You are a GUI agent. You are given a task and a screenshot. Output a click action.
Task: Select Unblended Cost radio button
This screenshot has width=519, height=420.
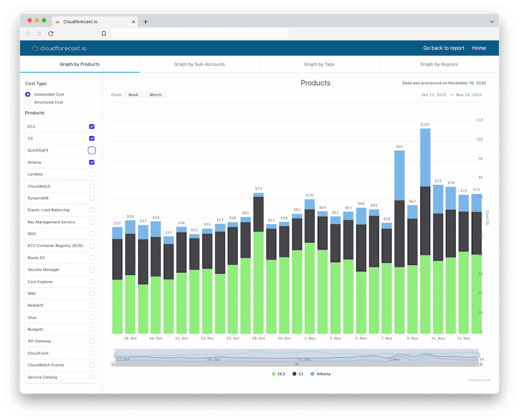click(28, 94)
